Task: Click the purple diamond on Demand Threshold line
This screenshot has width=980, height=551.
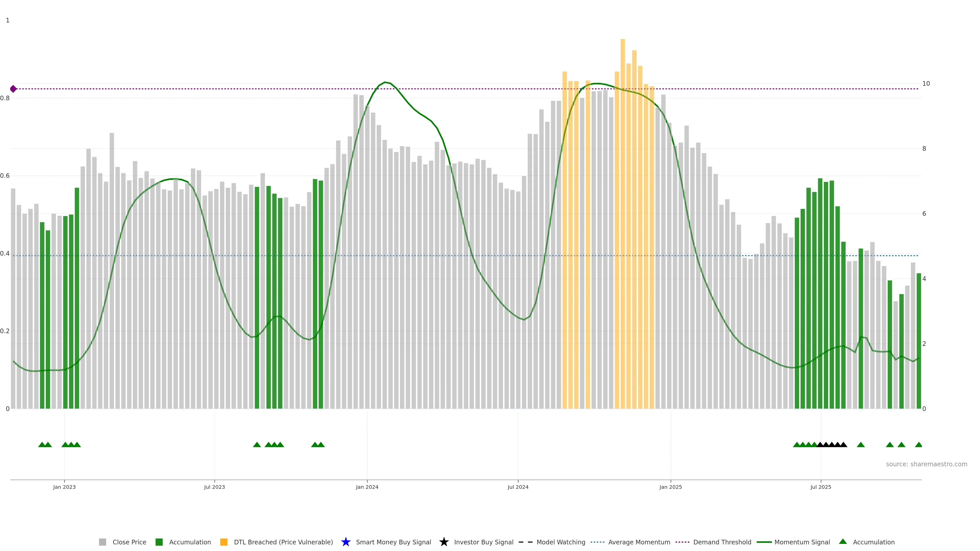Action: (x=13, y=89)
